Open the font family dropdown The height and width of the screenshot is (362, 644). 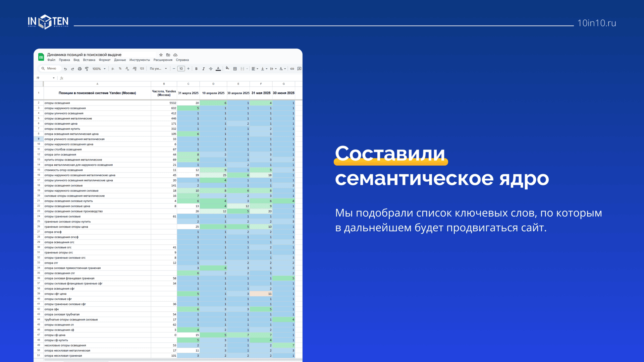tap(158, 69)
